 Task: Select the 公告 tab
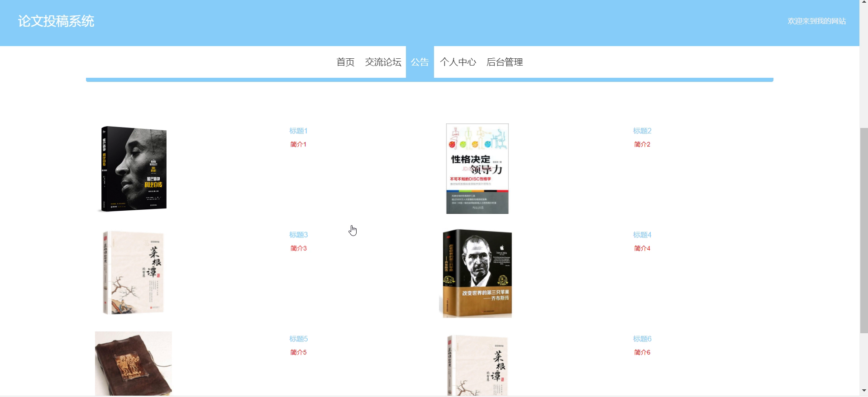point(420,62)
